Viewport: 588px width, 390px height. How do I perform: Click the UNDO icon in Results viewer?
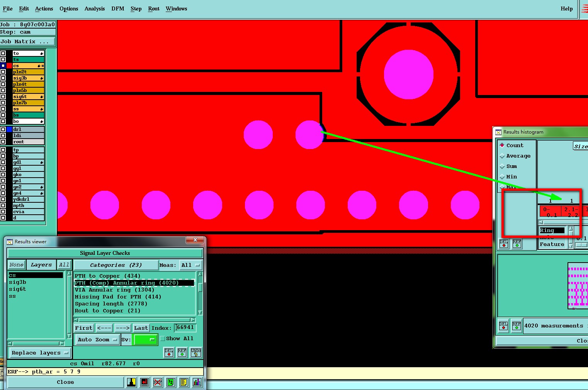point(196,352)
